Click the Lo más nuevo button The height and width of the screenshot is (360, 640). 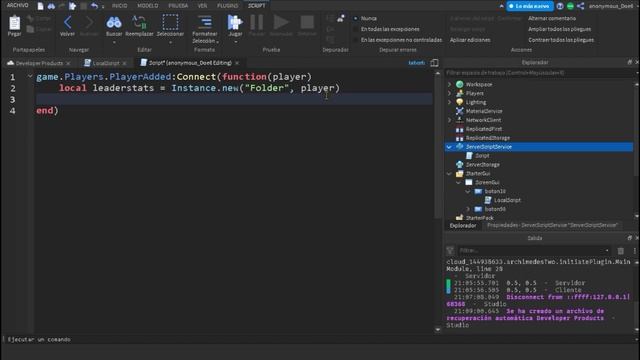[x=530, y=6]
